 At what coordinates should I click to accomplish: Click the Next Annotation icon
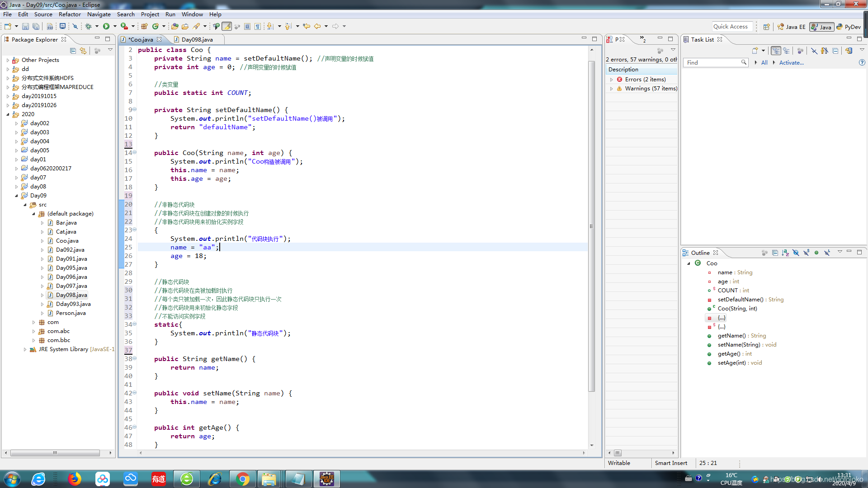pos(270,26)
